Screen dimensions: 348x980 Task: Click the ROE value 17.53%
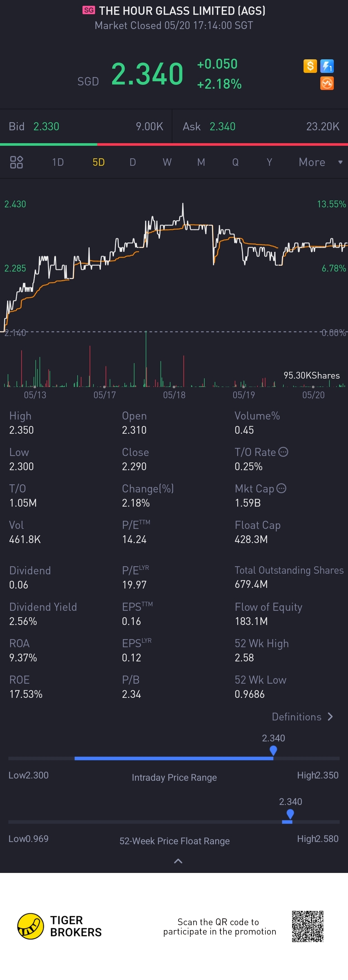[26, 694]
